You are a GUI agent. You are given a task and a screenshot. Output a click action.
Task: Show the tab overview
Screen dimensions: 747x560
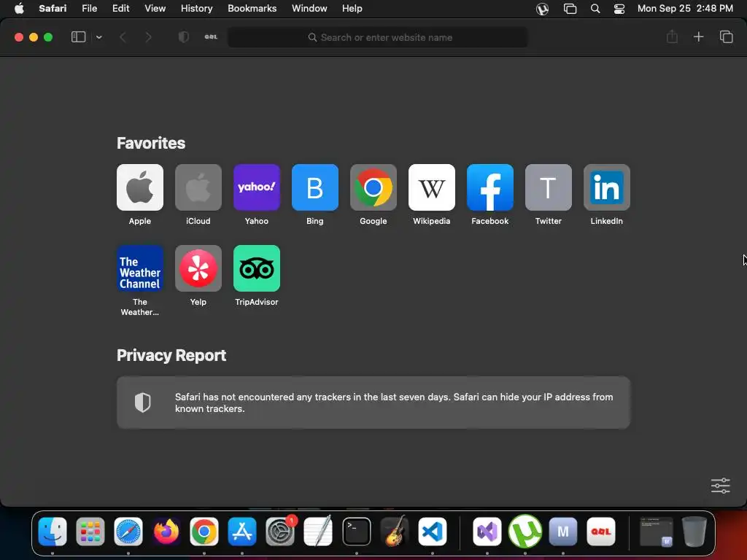(x=726, y=36)
